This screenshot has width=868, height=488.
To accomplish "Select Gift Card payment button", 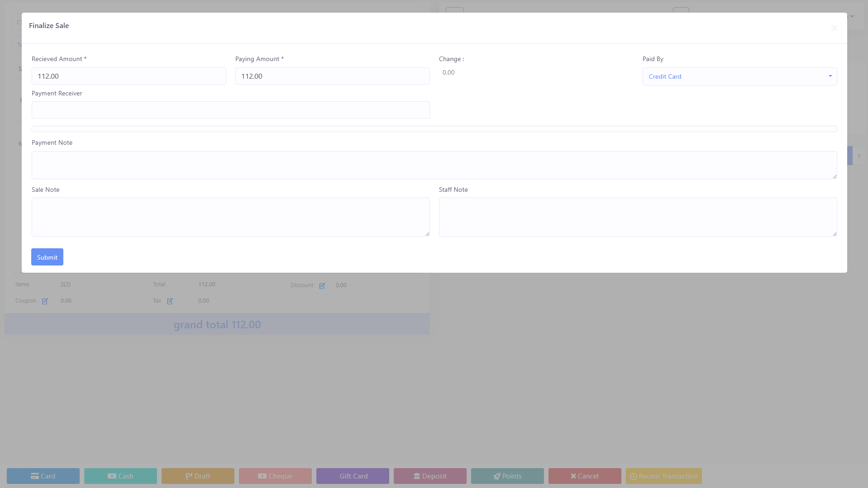I will coord(353,476).
